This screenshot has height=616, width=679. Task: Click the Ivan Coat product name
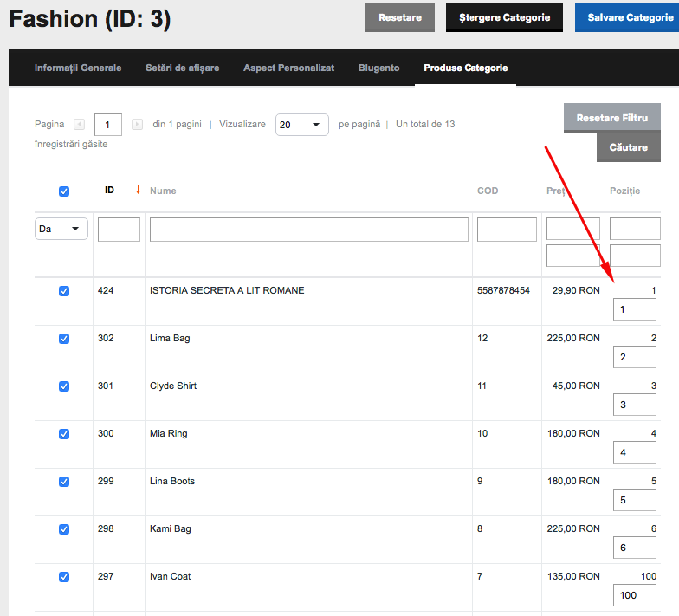[170, 576]
